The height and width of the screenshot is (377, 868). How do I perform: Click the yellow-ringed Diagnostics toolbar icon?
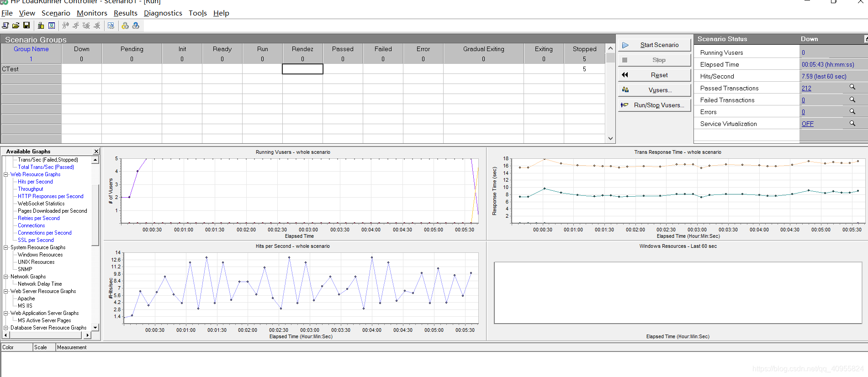pyautogui.click(x=125, y=26)
